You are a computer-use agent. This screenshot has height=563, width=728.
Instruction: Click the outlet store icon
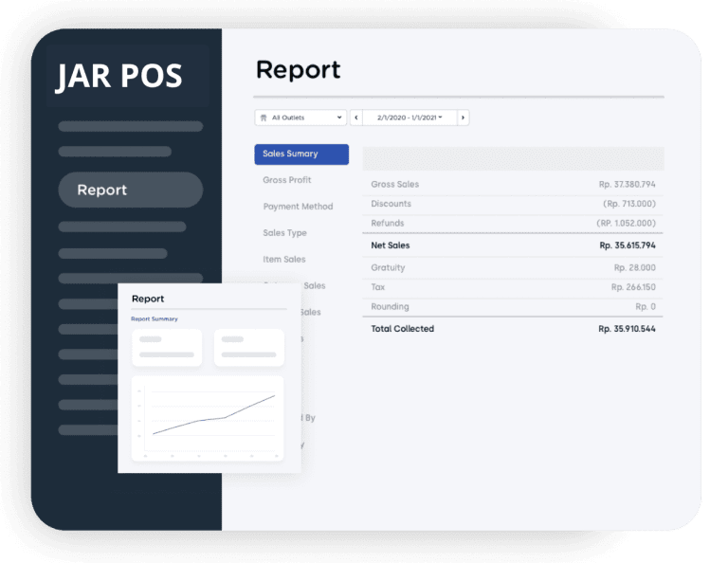[263, 118]
